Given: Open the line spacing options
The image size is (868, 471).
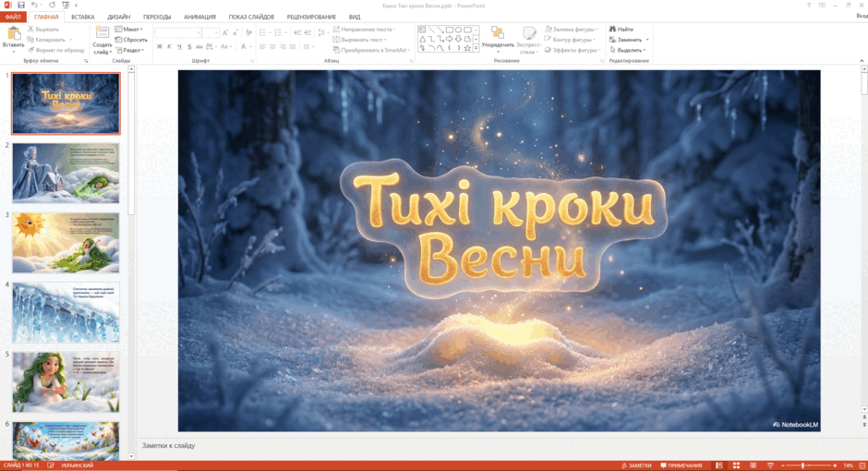Looking at the screenshot, I should pyautogui.click(x=322, y=32).
